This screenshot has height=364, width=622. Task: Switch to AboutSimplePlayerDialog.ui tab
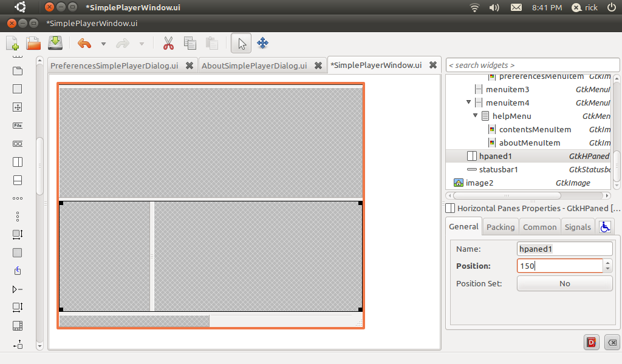(x=255, y=66)
